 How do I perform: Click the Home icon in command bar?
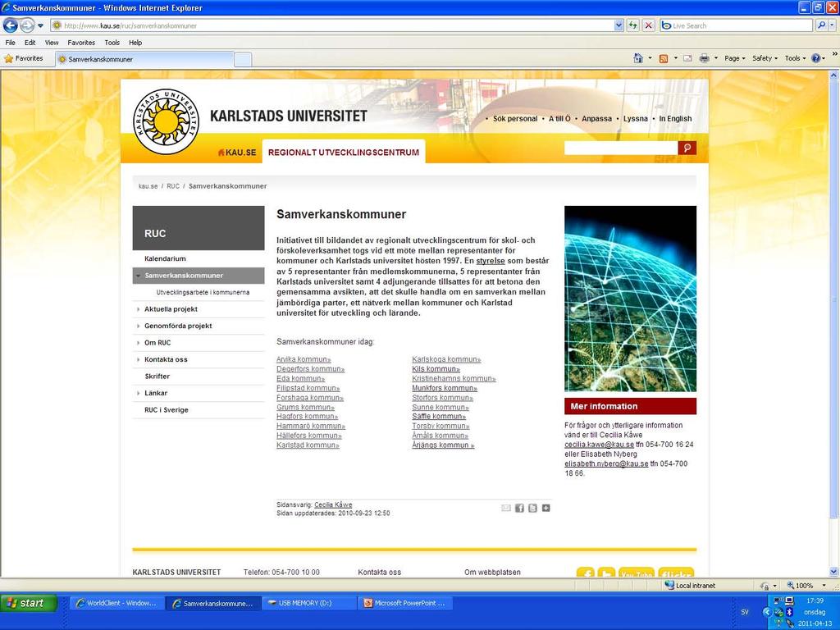[637, 58]
